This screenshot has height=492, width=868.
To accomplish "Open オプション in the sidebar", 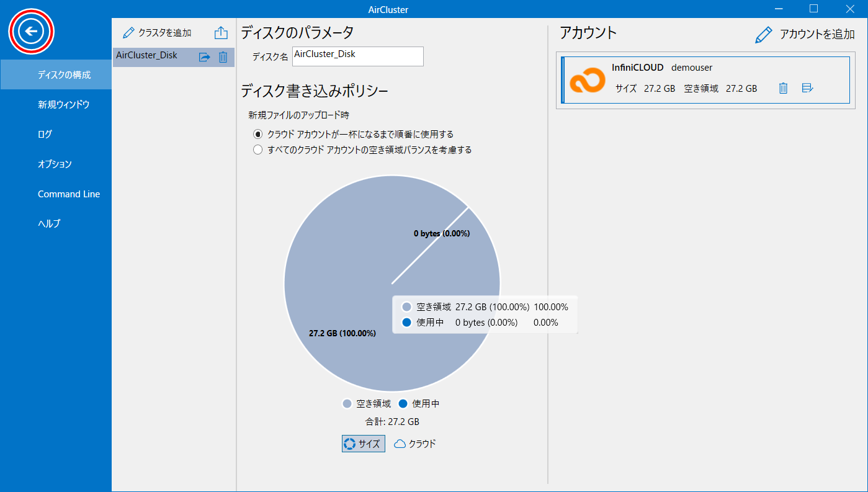I will (55, 164).
